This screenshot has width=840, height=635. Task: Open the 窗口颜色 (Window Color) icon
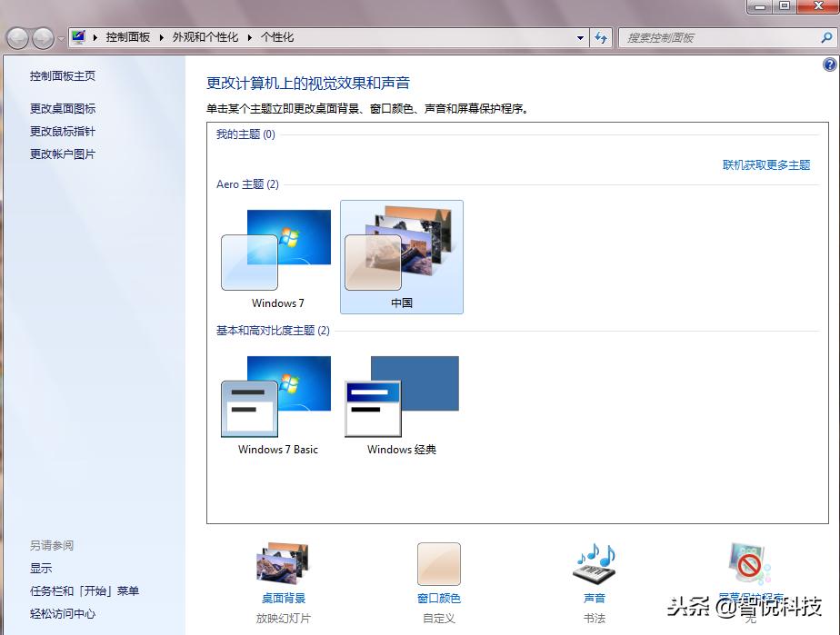[x=438, y=563]
